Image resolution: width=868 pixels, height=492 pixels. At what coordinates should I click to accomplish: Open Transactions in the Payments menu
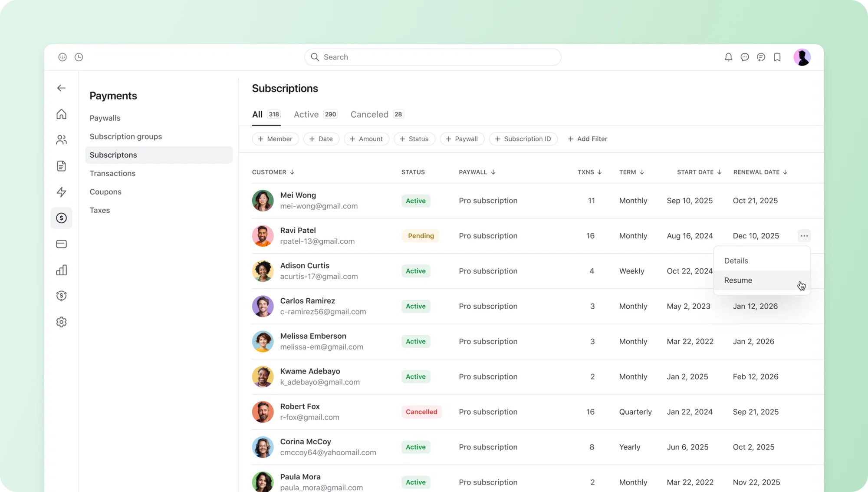(112, 173)
